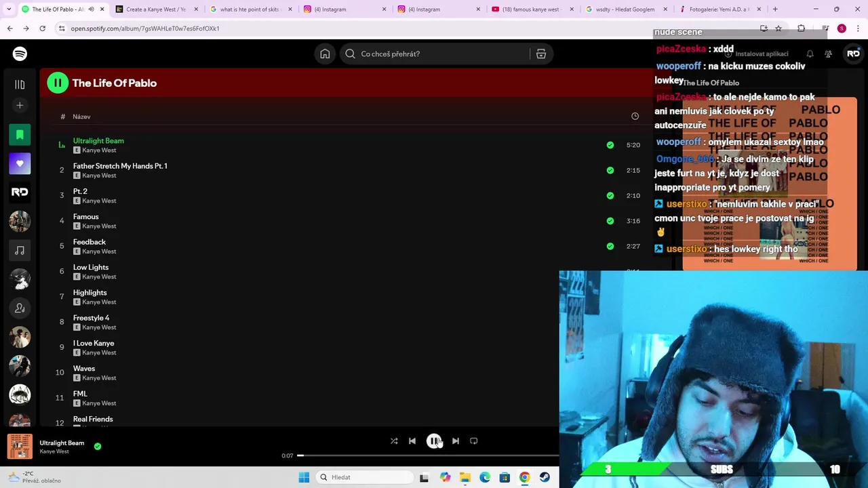Open Spotify home via house icon
The width and height of the screenshot is (868, 488).
pyautogui.click(x=325, y=54)
